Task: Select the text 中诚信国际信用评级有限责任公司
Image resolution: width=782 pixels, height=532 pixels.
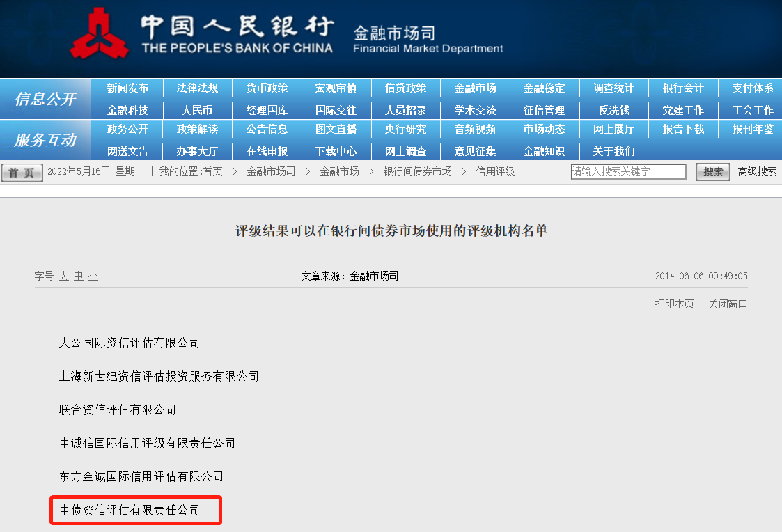Action: coord(147,444)
